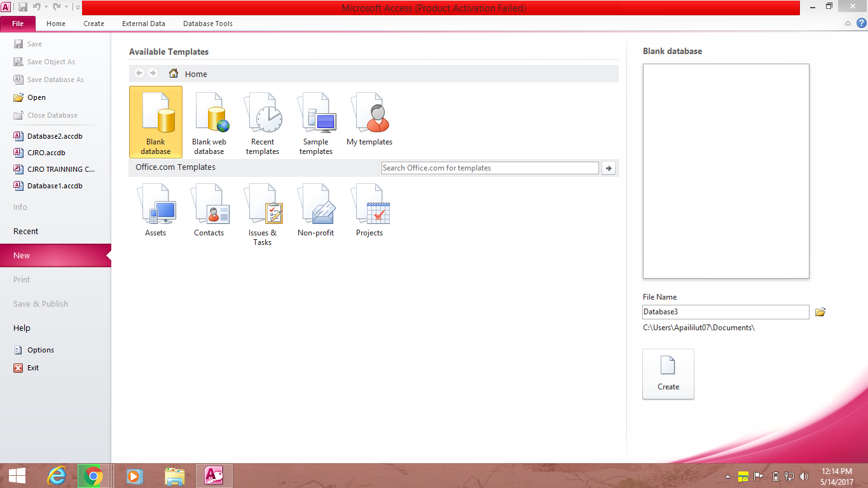Open the File tab

tap(18, 24)
